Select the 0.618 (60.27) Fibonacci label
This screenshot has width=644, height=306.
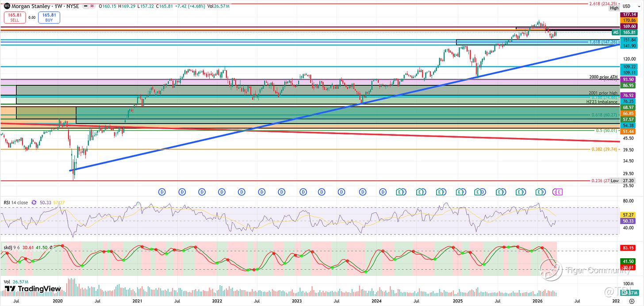pos(604,115)
